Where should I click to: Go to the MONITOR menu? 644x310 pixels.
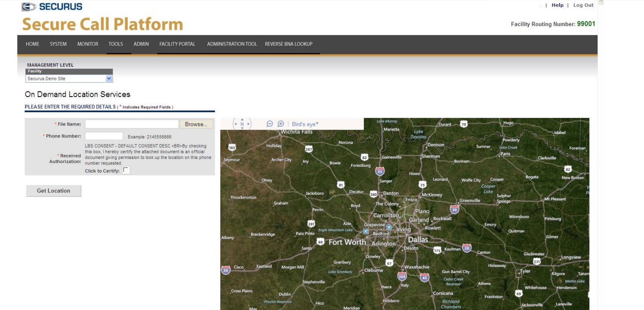coord(88,44)
